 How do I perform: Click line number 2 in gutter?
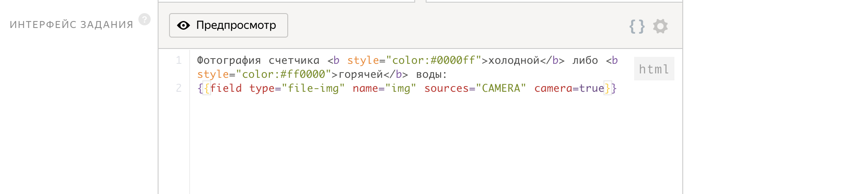179,88
